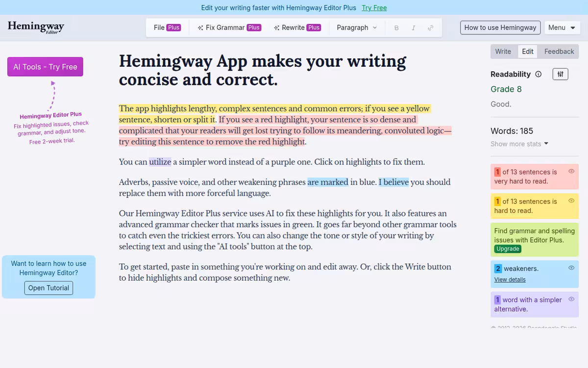The image size is (588, 368).
Task: Click the blue highlight 'are marked'
Action: pos(328,182)
